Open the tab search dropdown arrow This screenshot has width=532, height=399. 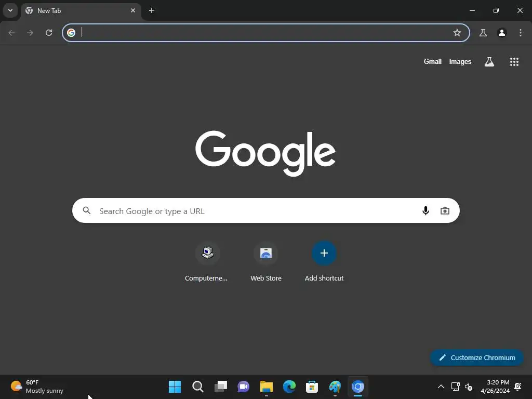click(10, 10)
